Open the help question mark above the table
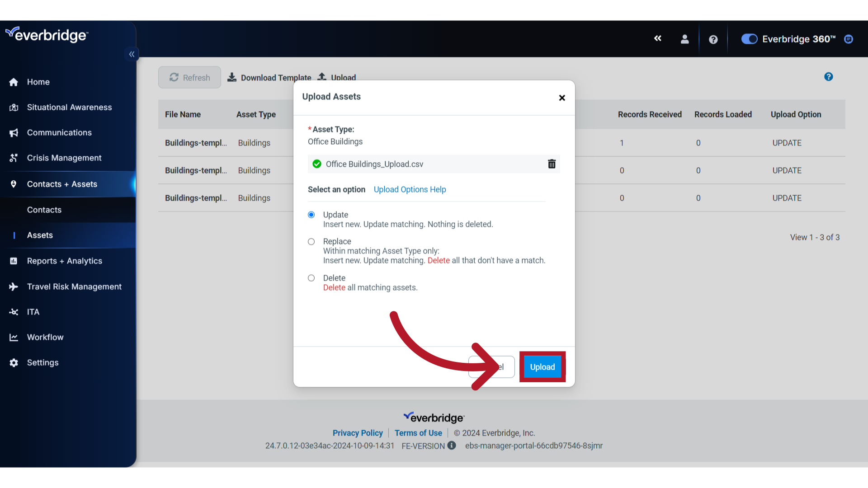Screen dimensions: 868x488 pyautogui.click(x=829, y=76)
